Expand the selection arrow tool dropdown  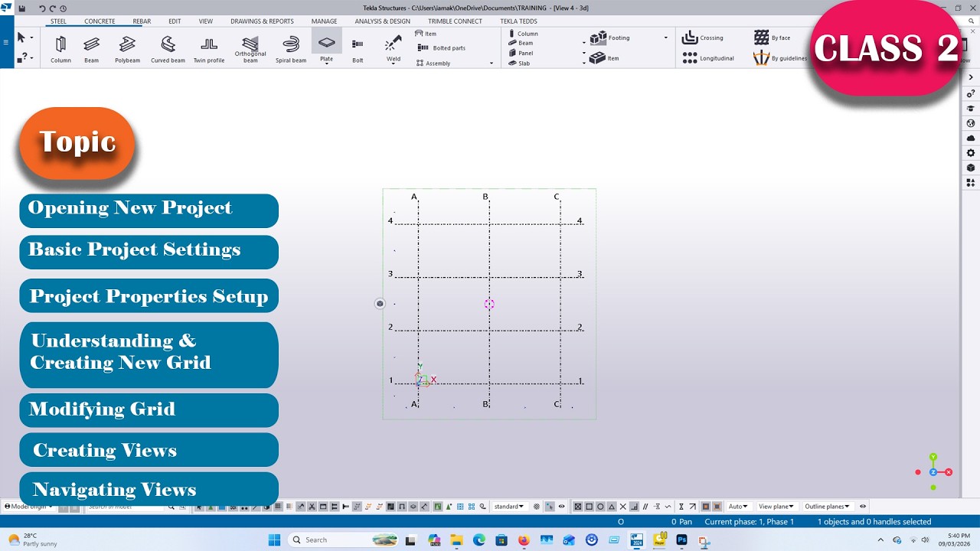point(31,37)
